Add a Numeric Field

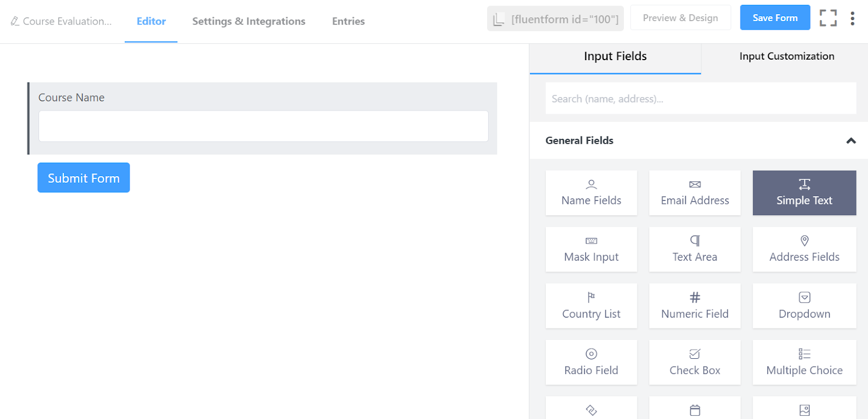[x=694, y=306]
